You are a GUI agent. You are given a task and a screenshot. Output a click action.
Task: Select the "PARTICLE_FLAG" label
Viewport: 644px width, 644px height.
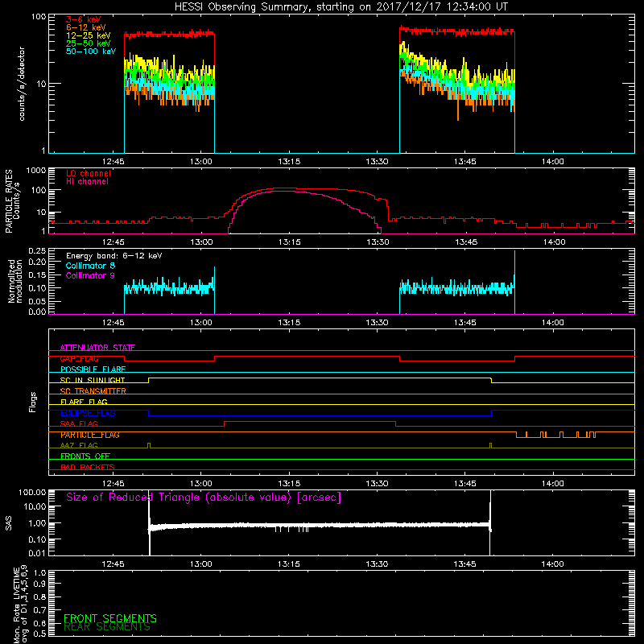coord(90,435)
